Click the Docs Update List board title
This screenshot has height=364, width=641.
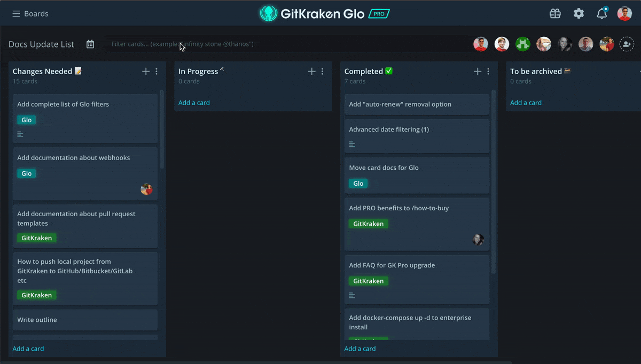tap(41, 44)
